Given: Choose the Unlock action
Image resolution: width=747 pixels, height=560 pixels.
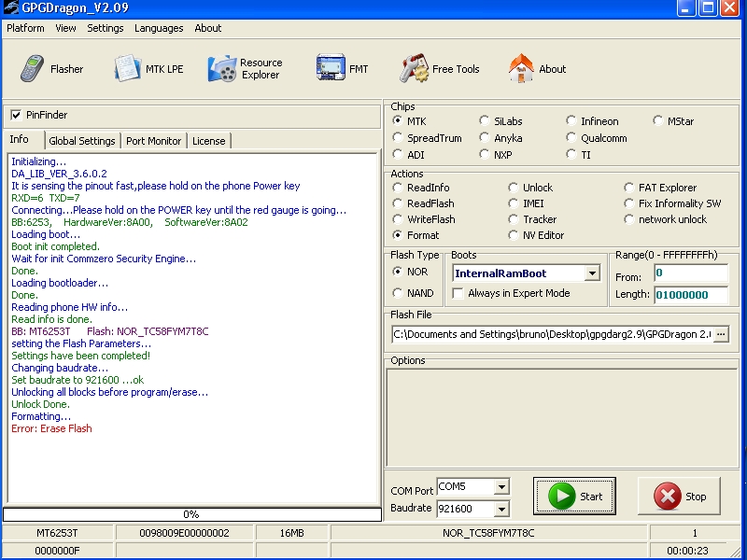Looking at the screenshot, I should pos(513,188).
